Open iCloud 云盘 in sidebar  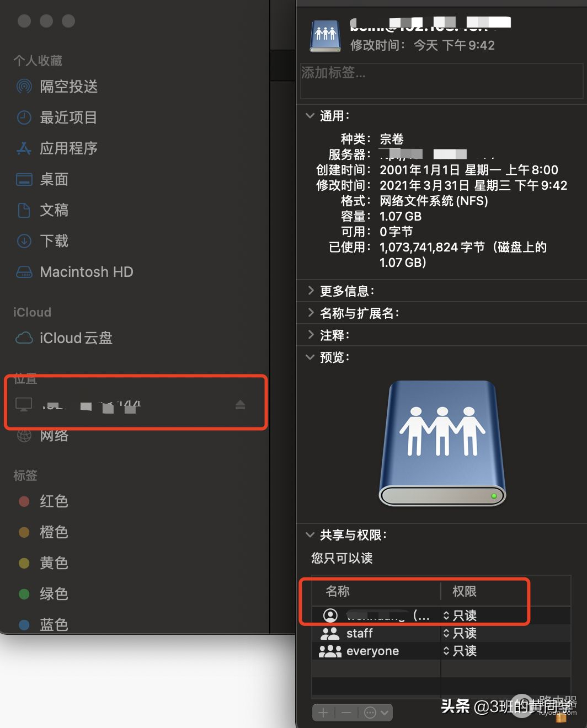[x=76, y=338]
